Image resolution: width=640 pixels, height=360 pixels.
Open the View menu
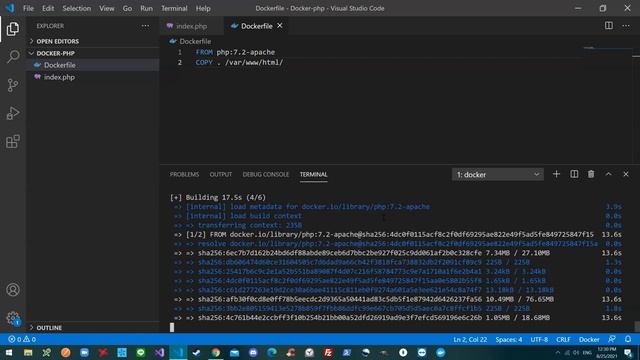(107, 8)
